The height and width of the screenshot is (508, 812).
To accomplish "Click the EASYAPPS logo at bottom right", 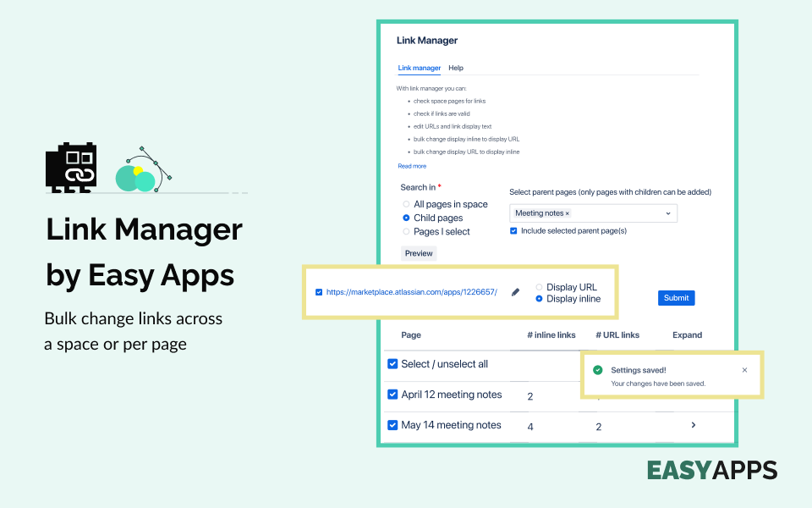I will tap(711, 470).
